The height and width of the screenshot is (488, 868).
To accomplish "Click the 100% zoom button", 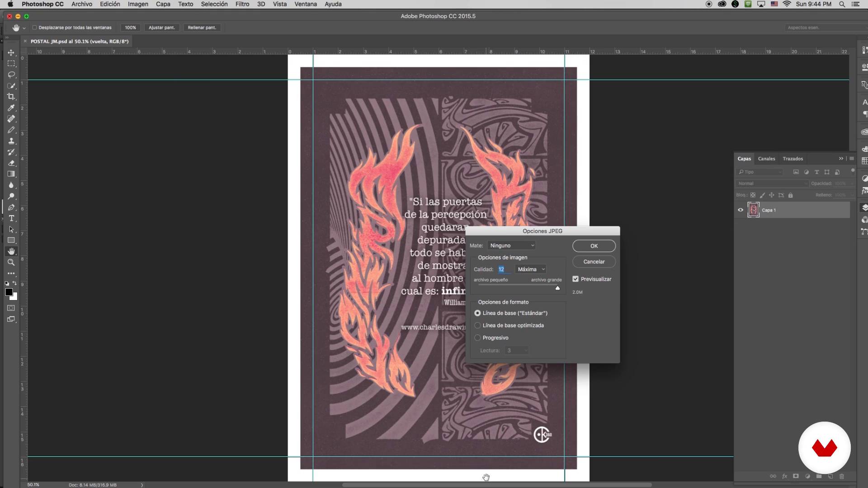I will tap(130, 28).
